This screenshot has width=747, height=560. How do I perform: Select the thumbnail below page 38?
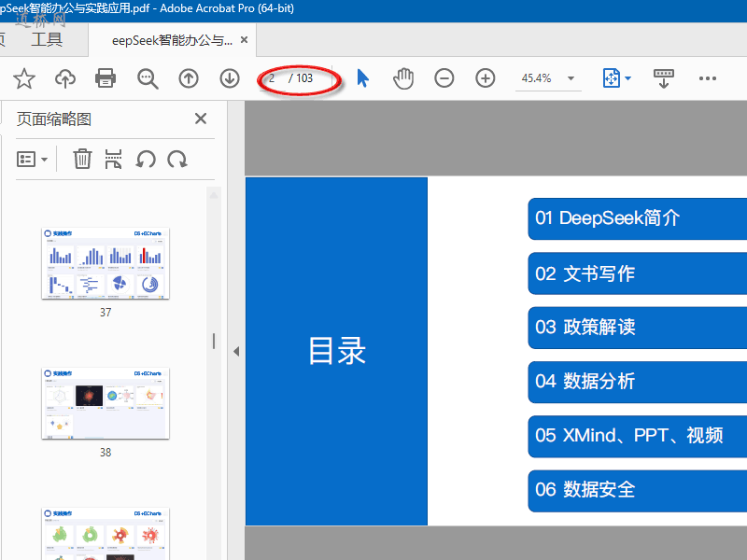(106, 534)
